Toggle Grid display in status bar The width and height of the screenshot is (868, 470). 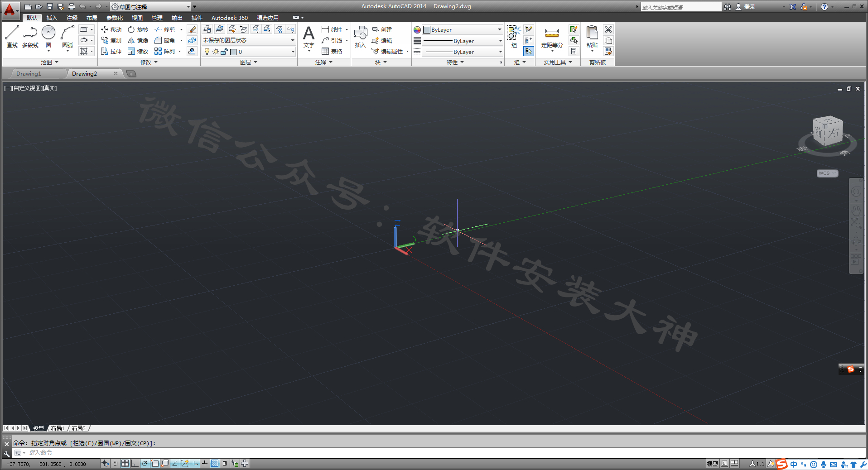(x=125, y=463)
